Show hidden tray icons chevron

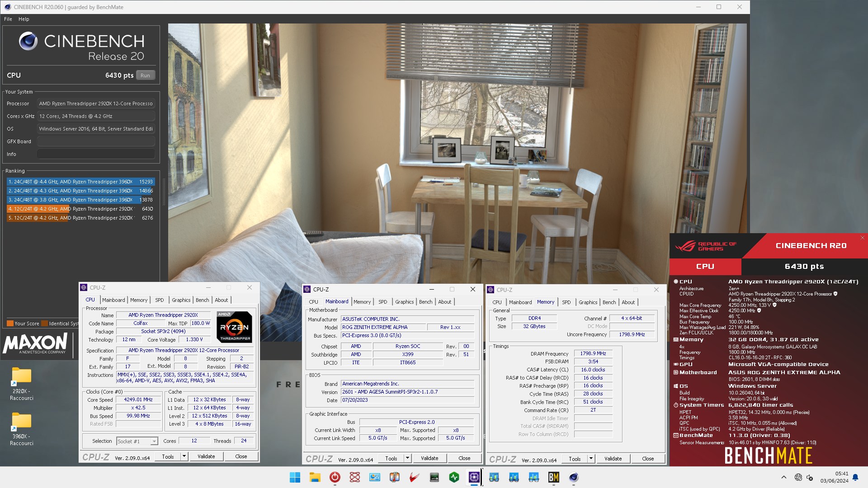pos(784,477)
